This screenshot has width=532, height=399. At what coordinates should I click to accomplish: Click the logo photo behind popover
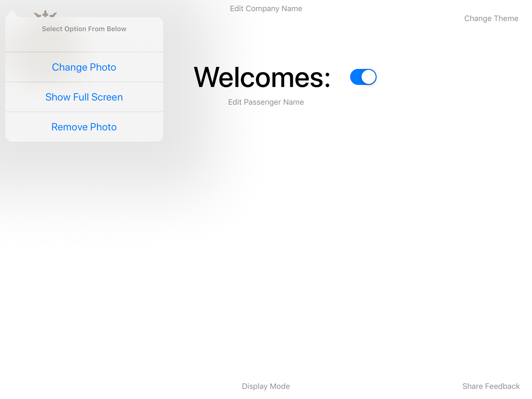(45, 14)
